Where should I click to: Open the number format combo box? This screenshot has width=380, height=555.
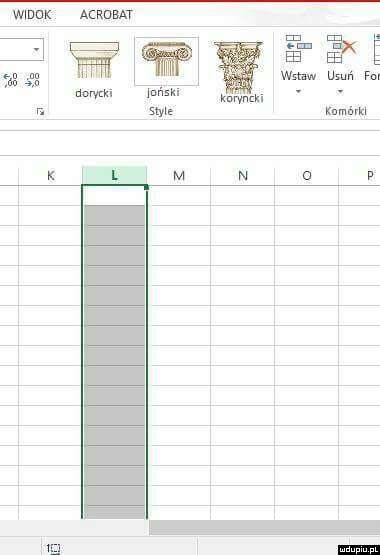pyautogui.click(x=22, y=49)
